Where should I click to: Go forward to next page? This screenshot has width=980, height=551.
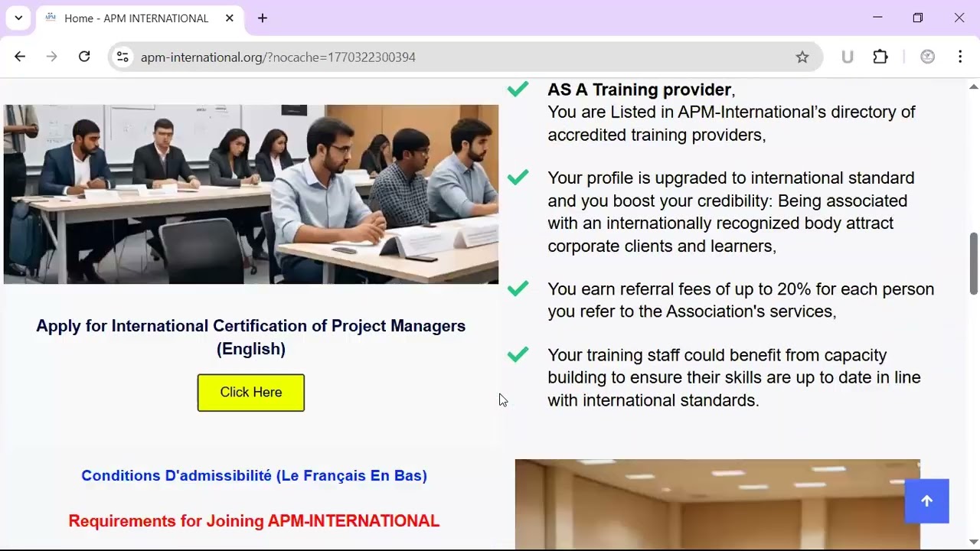(x=51, y=57)
